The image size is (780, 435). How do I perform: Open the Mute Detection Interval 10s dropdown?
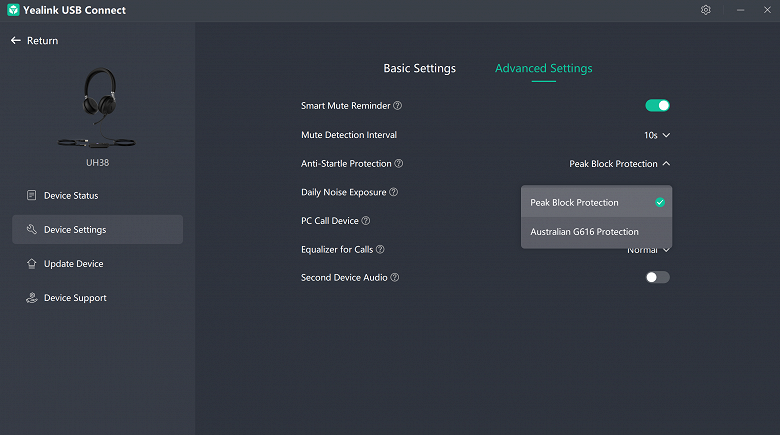pyautogui.click(x=657, y=135)
